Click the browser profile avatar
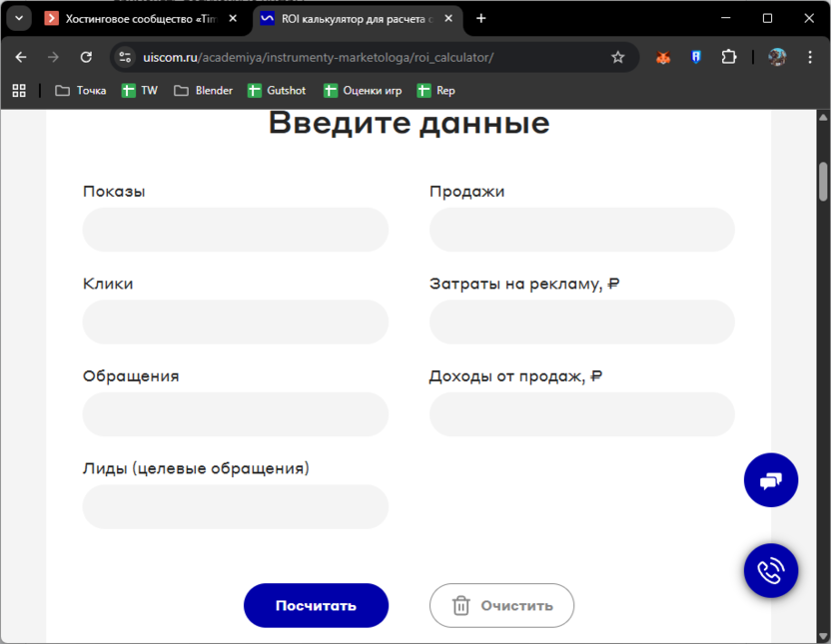Image resolution: width=831 pixels, height=644 pixels. (776, 57)
